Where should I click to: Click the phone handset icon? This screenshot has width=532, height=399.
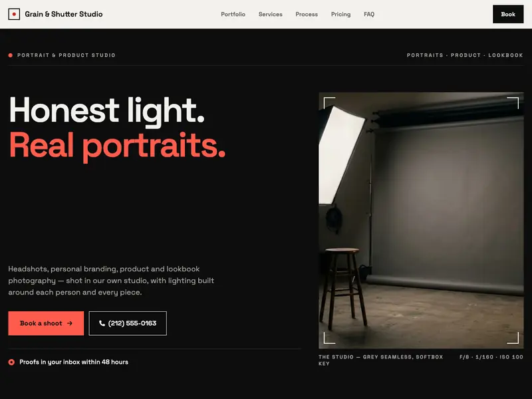pyautogui.click(x=102, y=323)
